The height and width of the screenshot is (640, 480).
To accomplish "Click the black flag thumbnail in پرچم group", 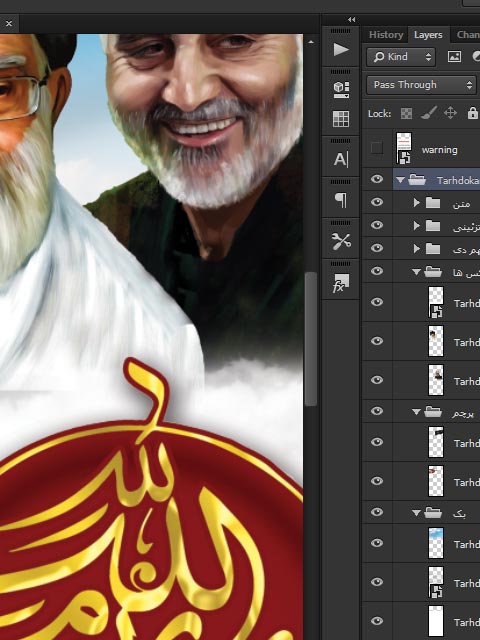I will tap(436, 442).
